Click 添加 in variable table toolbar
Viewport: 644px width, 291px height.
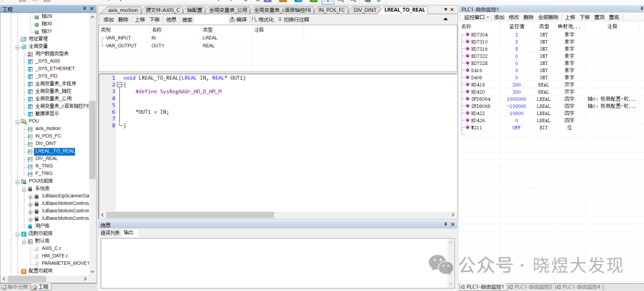[109, 20]
